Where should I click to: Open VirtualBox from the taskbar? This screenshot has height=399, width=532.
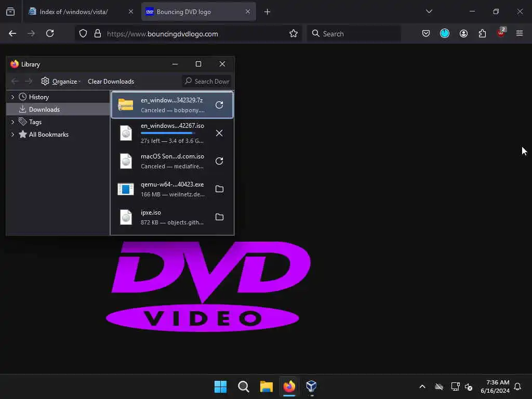(x=312, y=387)
